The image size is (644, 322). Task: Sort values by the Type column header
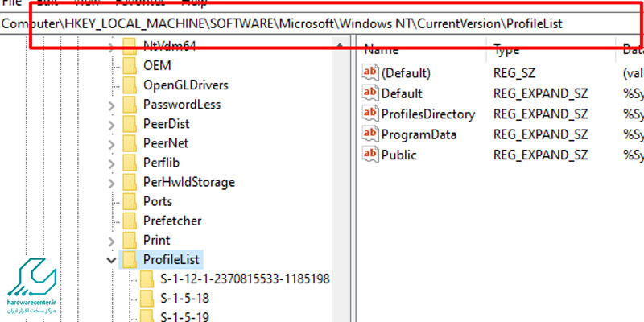click(507, 50)
